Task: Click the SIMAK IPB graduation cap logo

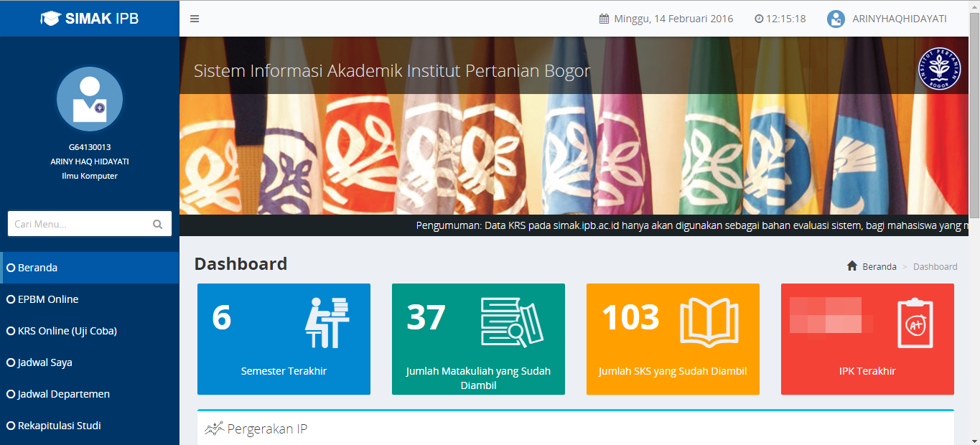Action: [x=50, y=19]
